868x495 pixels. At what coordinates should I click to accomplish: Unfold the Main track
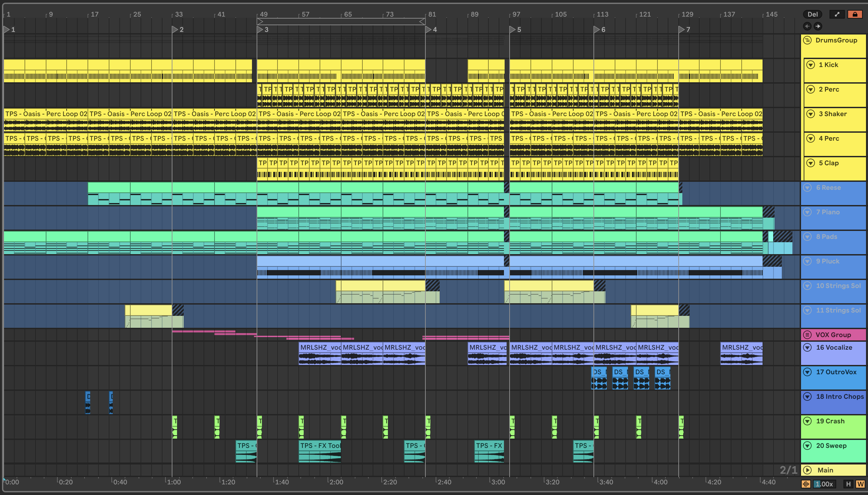(x=808, y=470)
